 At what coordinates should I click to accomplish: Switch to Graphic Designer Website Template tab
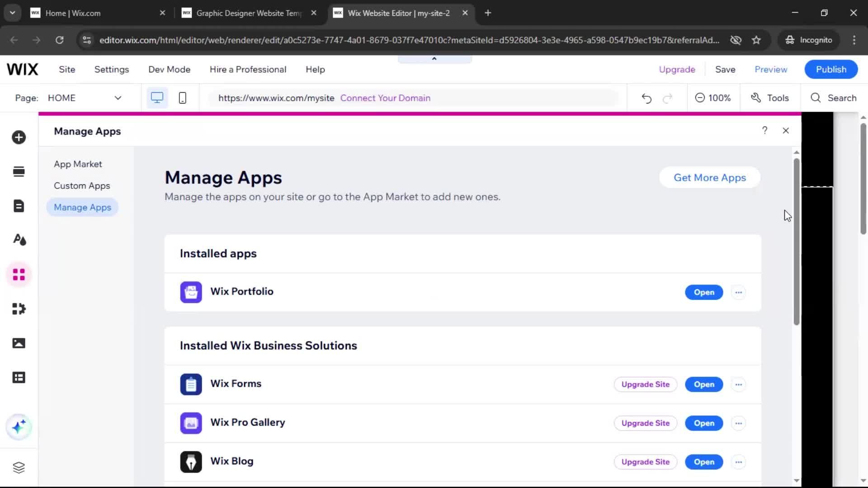[x=249, y=13]
